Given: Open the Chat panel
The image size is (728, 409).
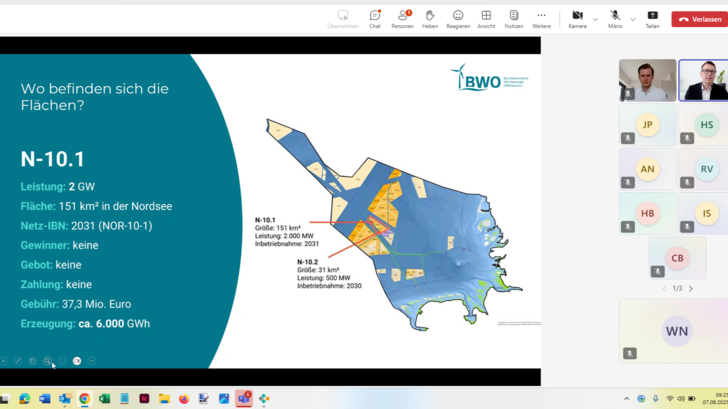Looking at the screenshot, I should click(x=375, y=17).
